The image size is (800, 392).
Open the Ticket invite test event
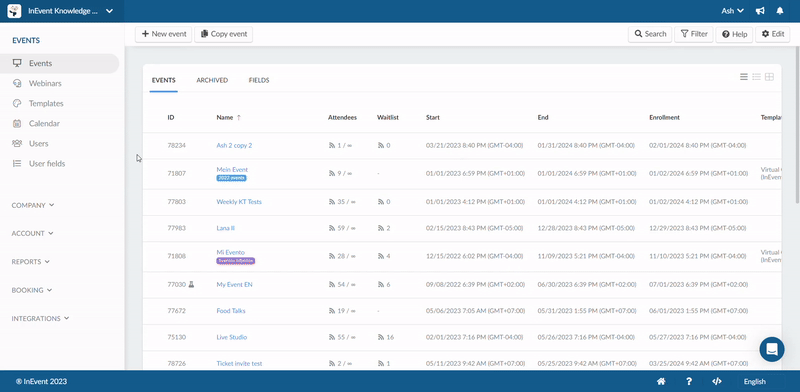(x=239, y=363)
